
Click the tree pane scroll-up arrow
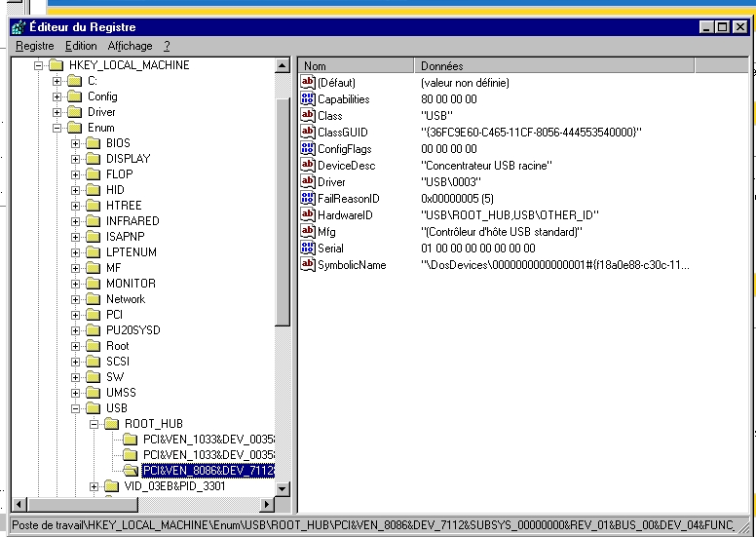(283, 65)
